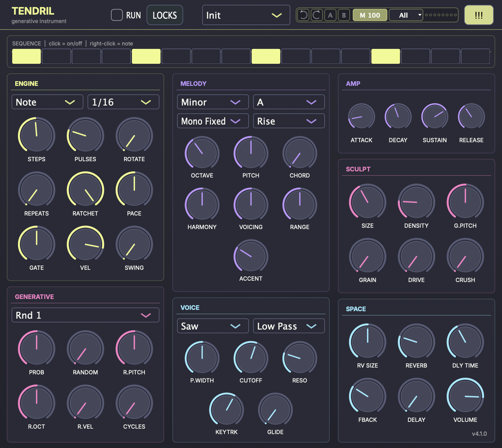Click the v4.1.0 version label
502x448 pixels.
click(479, 434)
